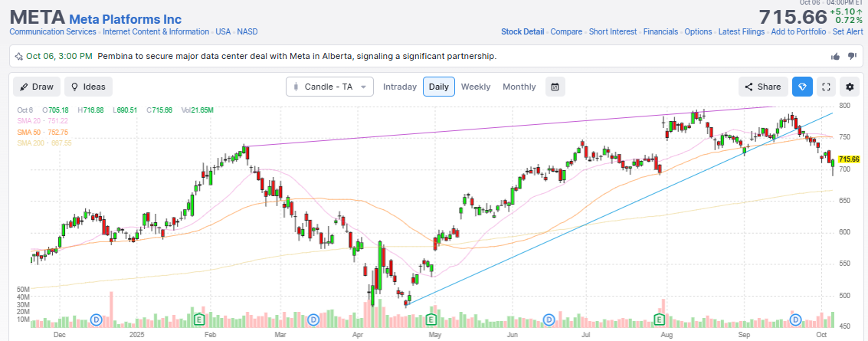Like the news headline with thumbs up
Screen dimensions: 868x341
pos(836,57)
